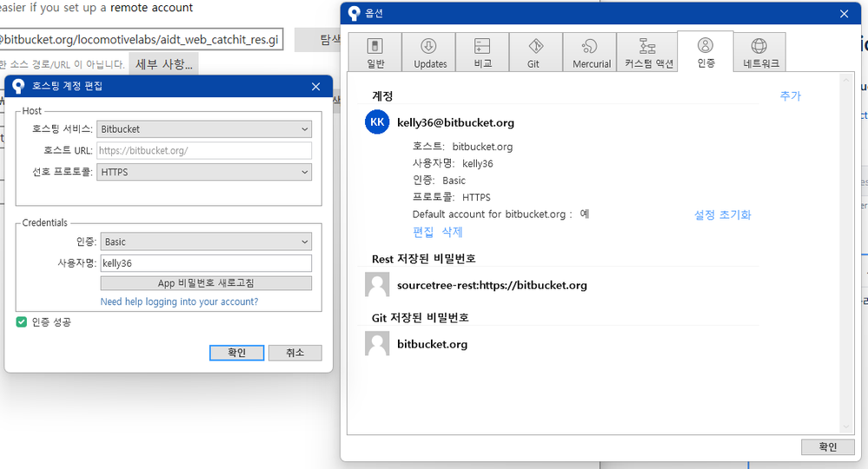
Task: Toggle the 인증 성공 checkbox
Action: click(22, 322)
